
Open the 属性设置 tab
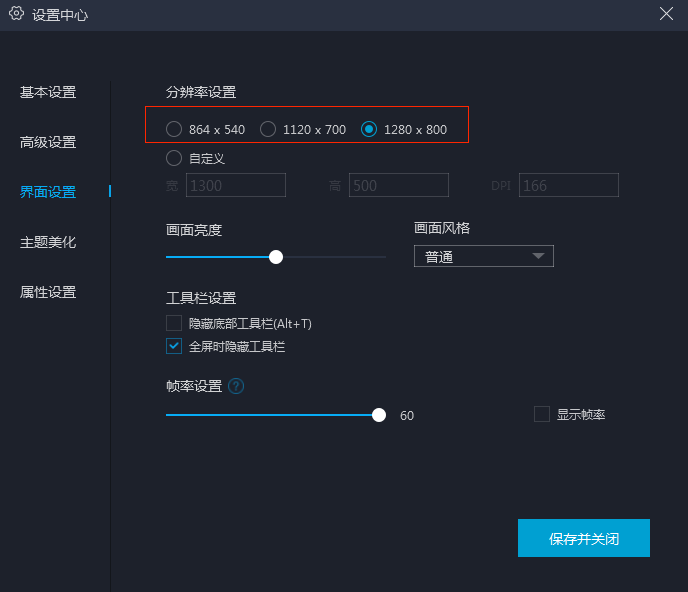coord(48,292)
